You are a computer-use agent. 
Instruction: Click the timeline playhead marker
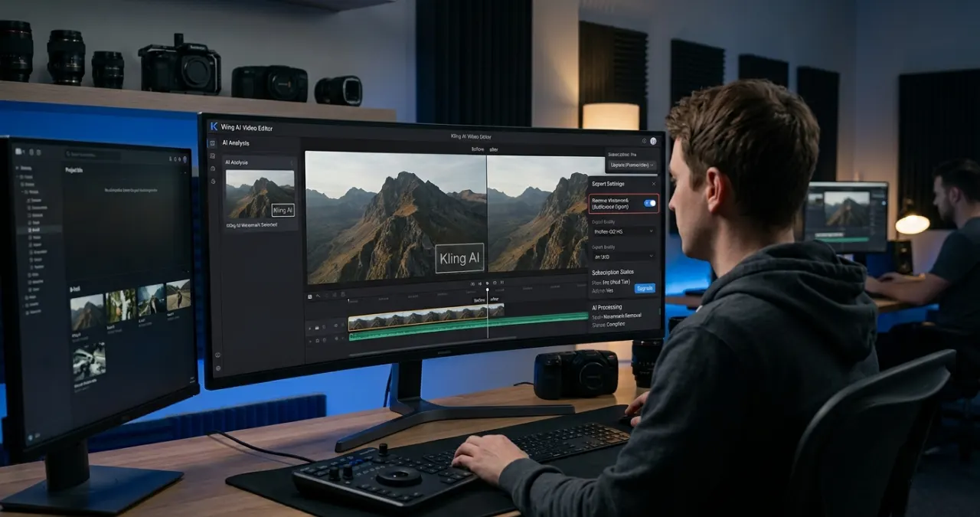click(x=487, y=290)
